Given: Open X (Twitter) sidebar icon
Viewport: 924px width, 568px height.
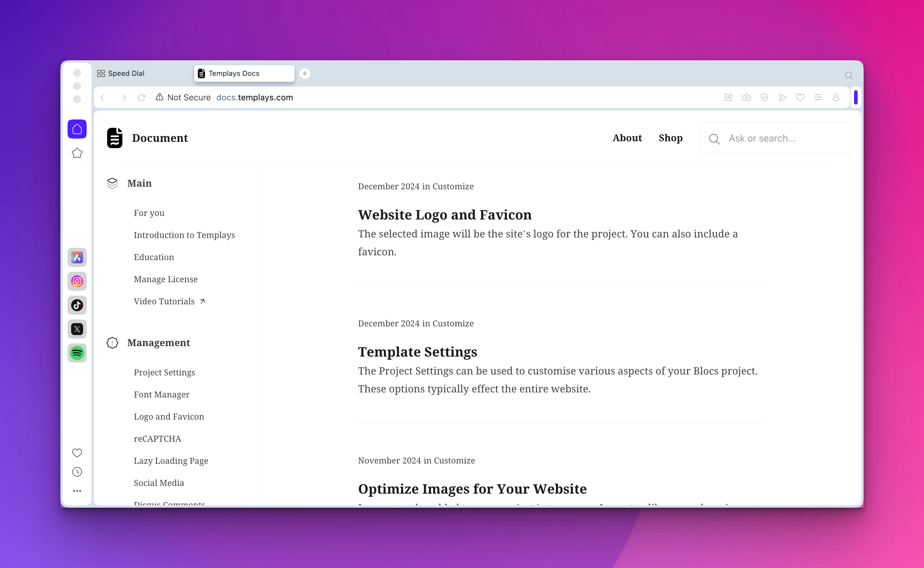Looking at the screenshot, I should pos(77,329).
